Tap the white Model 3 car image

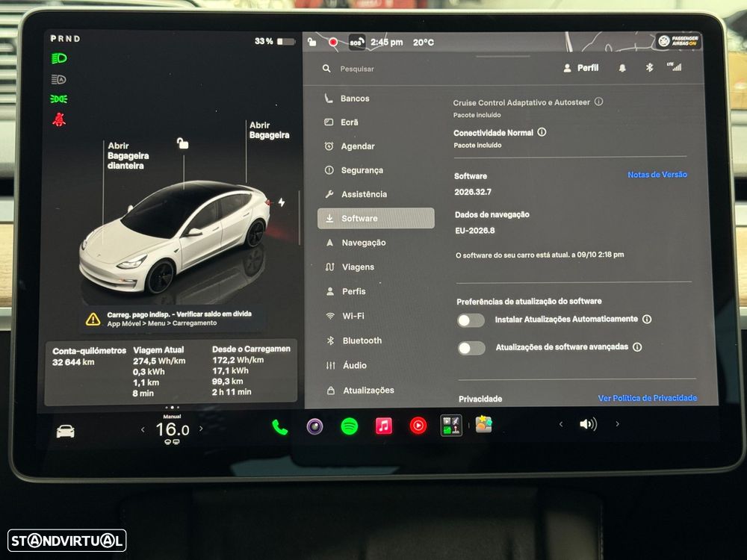pyautogui.click(x=174, y=237)
